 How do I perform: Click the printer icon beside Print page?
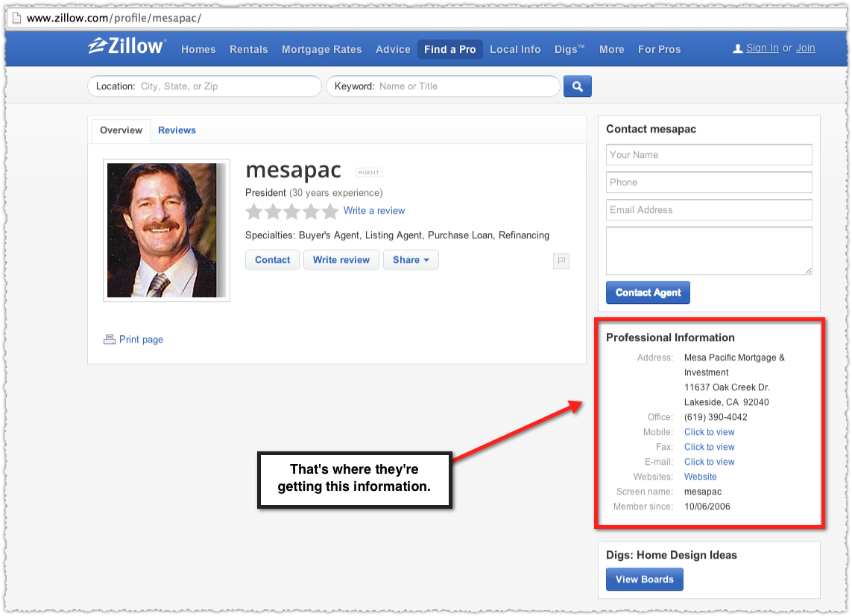tap(110, 340)
